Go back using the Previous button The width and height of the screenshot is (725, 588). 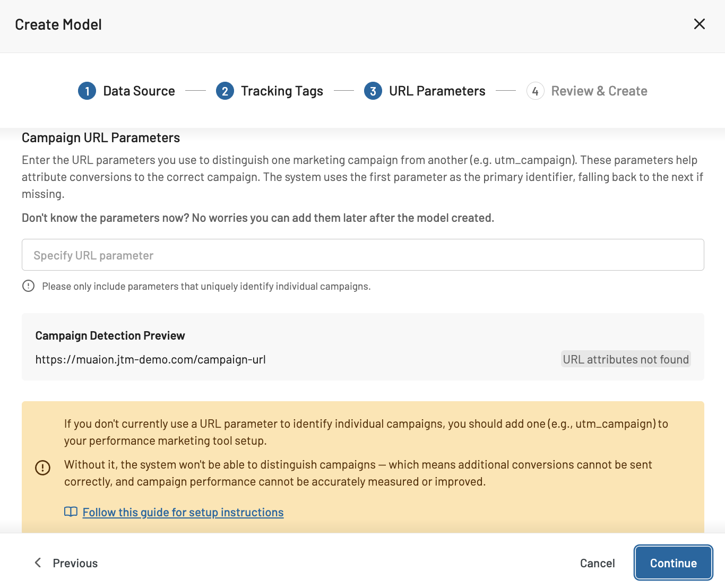click(75, 563)
